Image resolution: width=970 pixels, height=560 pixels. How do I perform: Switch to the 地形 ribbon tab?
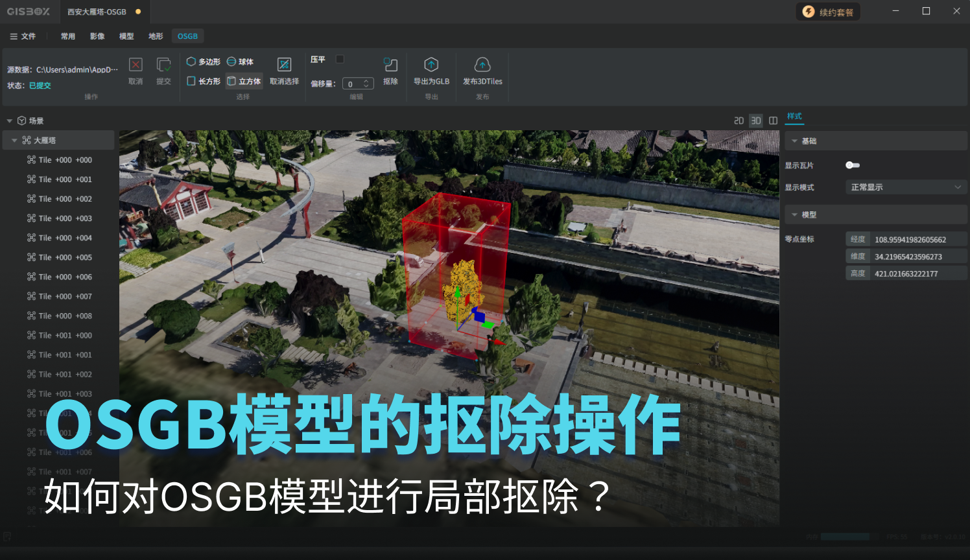[x=156, y=36]
